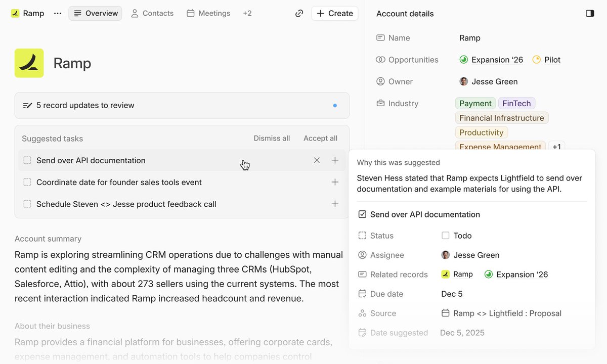Click the Name value Ramp
This screenshot has width=607, height=364.
point(470,38)
